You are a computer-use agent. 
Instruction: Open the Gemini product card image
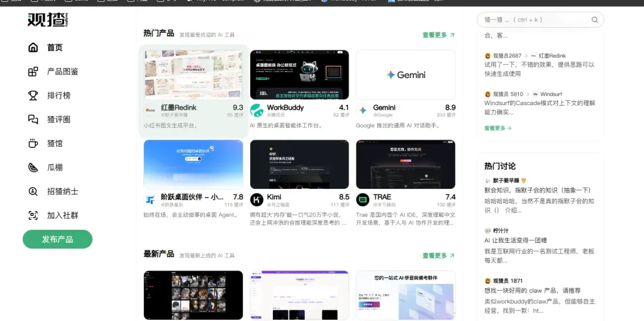coord(406,75)
